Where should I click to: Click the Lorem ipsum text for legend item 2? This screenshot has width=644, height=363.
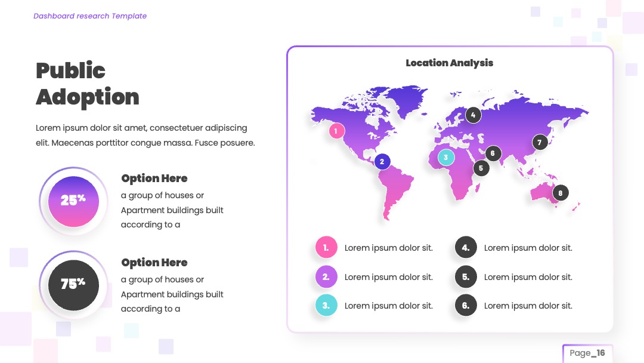coord(389,277)
